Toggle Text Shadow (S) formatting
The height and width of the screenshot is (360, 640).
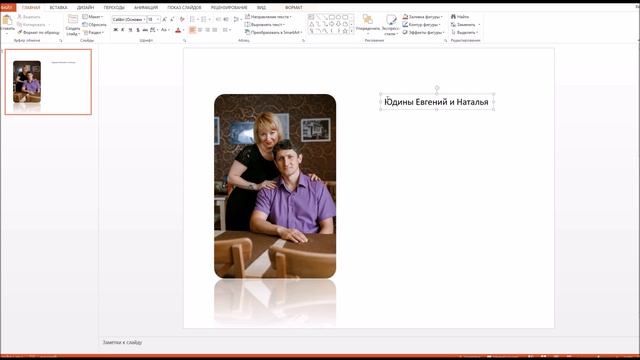138,30
